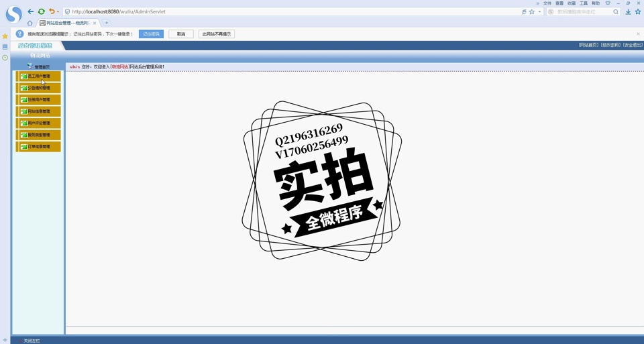This screenshot has height=344, width=644.
Task: Click the 记住密码 button
Action: pyautogui.click(x=151, y=34)
